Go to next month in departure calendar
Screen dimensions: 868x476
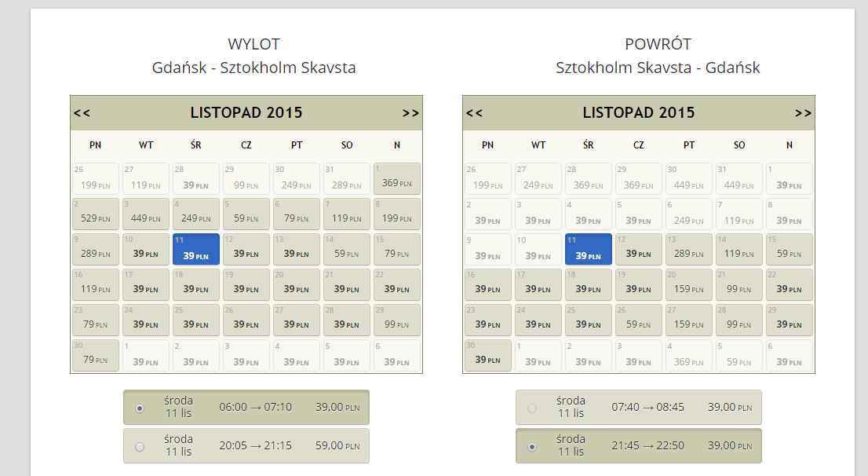(x=410, y=113)
